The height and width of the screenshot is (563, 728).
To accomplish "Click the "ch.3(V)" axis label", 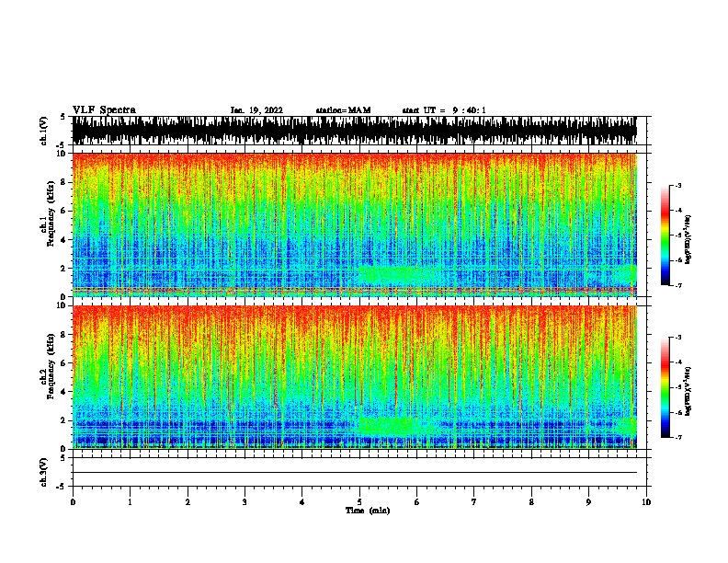I will (44, 472).
